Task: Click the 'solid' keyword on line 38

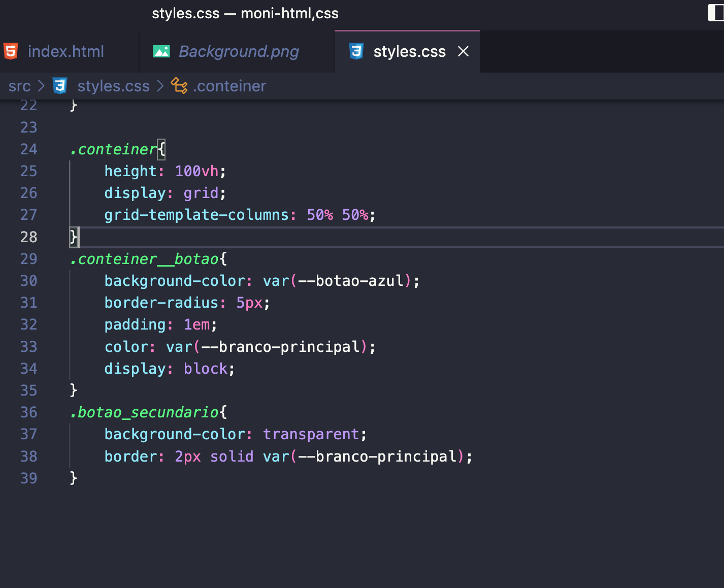Action: (x=232, y=456)
